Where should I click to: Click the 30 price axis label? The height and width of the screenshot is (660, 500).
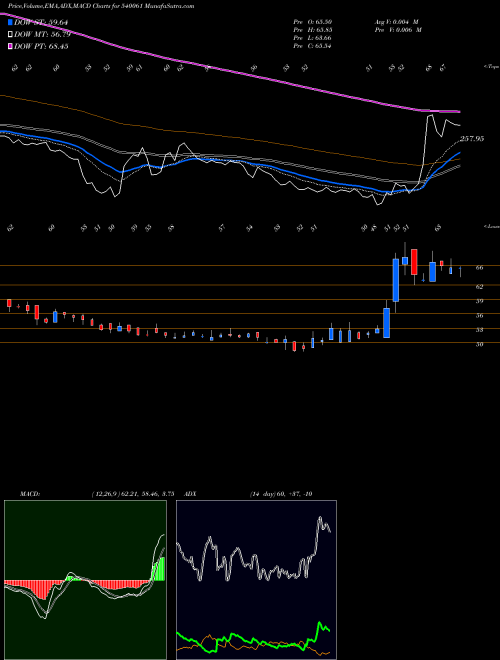tap(479, 344)
